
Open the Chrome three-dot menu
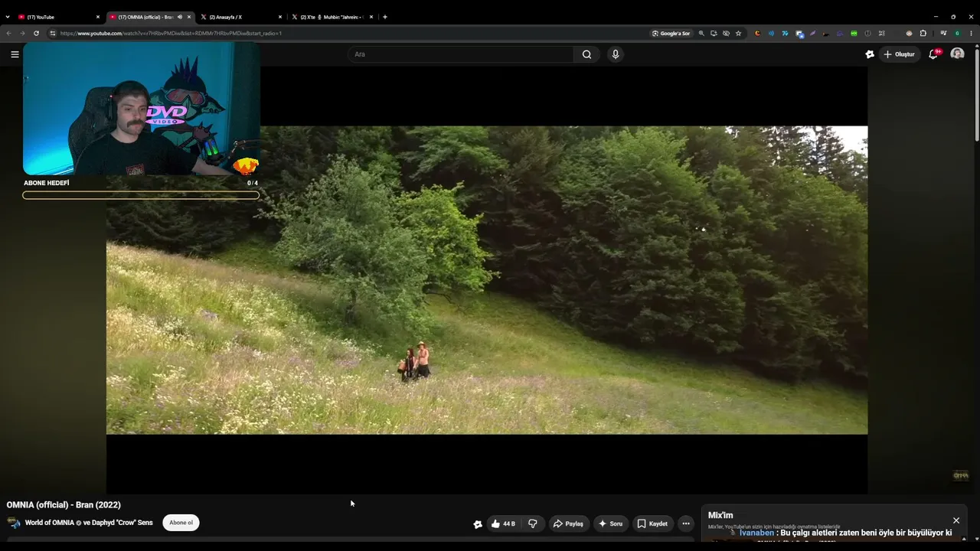[972, 33]
